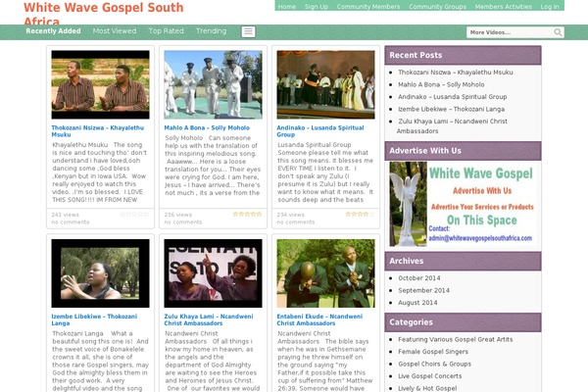Open the Entabeni Ekude video thumbnail
Image resolution: width=588 pixels, height=392 pixels.
pyautogui.click(x=325, y=273)
